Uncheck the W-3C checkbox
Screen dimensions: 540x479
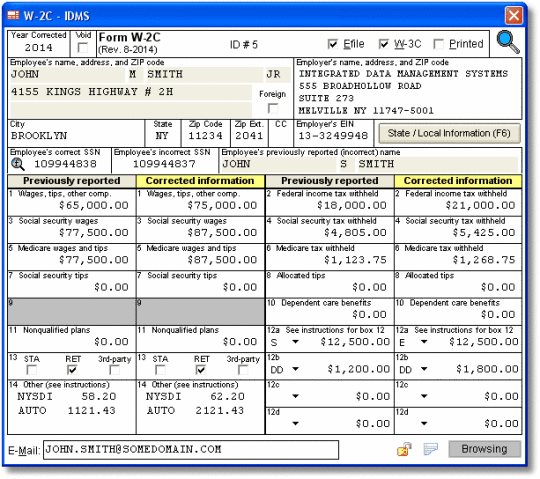pos(384,44)
